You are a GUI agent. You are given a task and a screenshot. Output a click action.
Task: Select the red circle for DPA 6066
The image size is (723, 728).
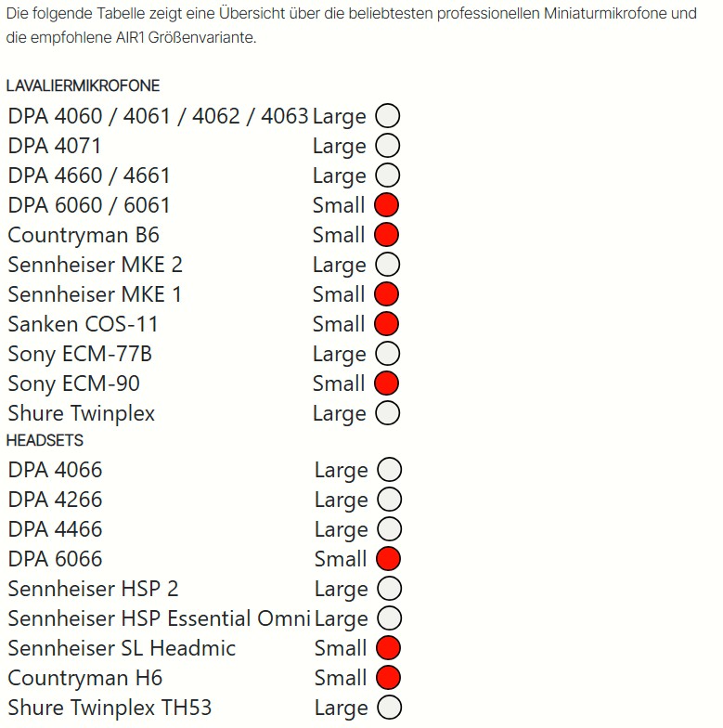tap(388, 559)
